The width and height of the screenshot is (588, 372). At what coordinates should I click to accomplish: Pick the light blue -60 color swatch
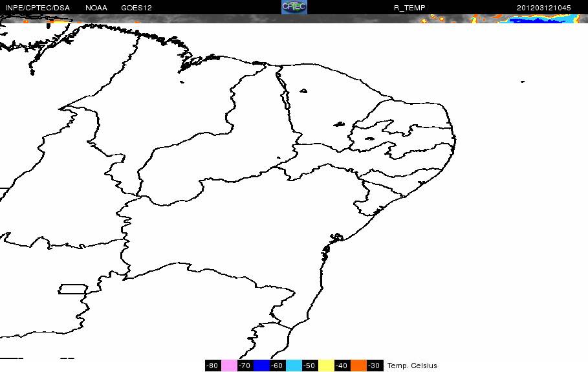pyautogui.click(x=294, y=366)
